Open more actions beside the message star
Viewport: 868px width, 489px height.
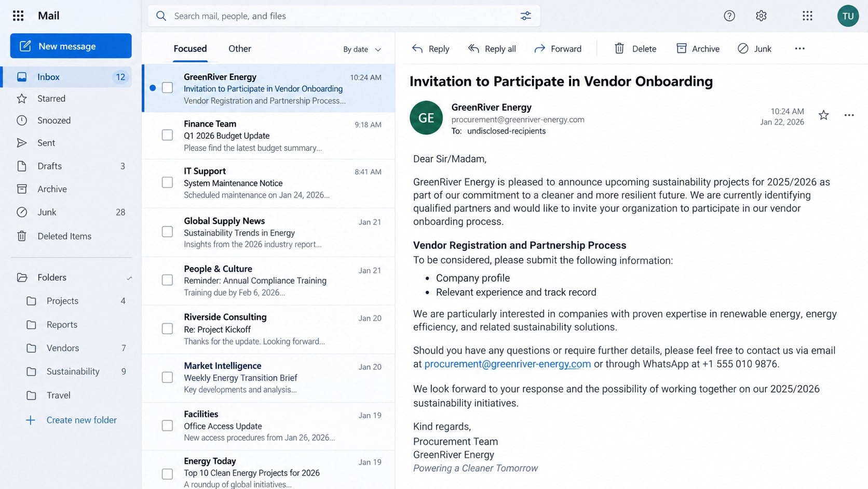(849, 115)
